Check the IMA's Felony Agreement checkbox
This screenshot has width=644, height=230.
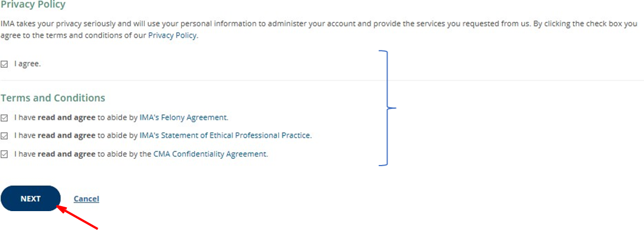tap(4, 118)
